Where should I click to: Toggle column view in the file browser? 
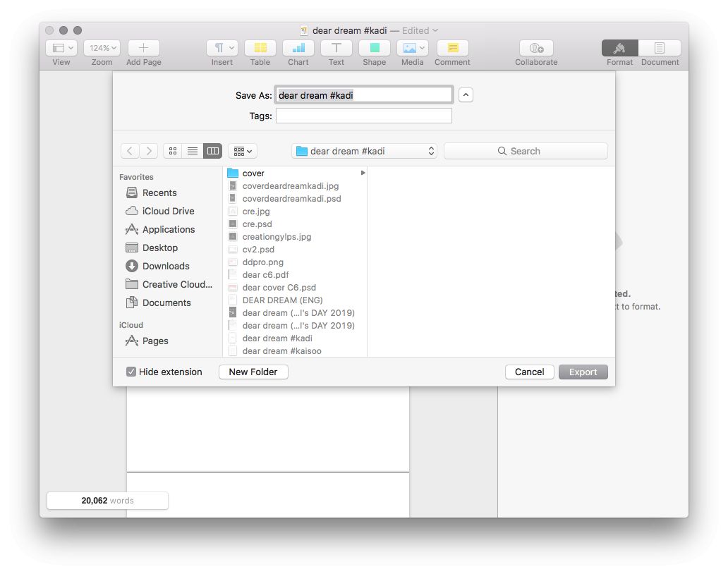[x=212, y=151]
